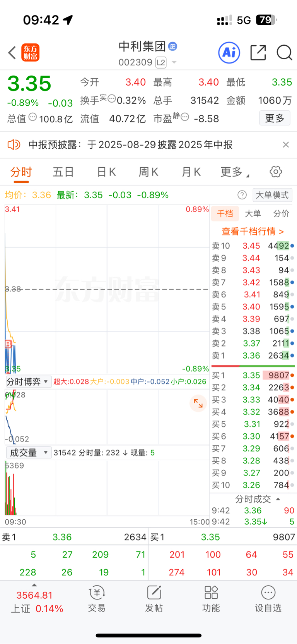
Task: Tap the intraday price chart area
Action: coord(107,290)
